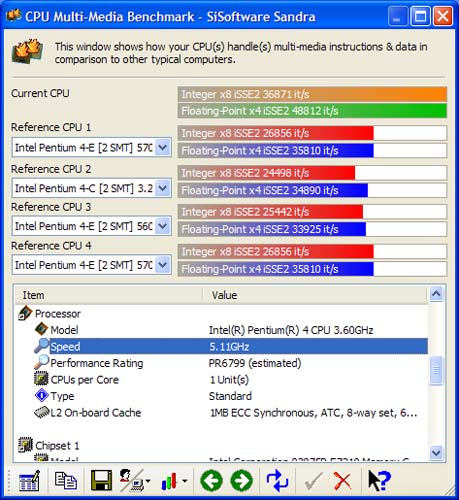The image size is (459, 500).
Task: Click the magnifier icon beside Speed
Action: coord(41,346)
